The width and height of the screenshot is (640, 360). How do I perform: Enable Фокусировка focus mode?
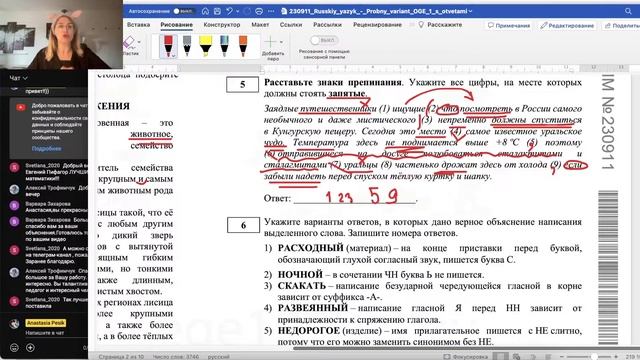(x=466, y=357)
